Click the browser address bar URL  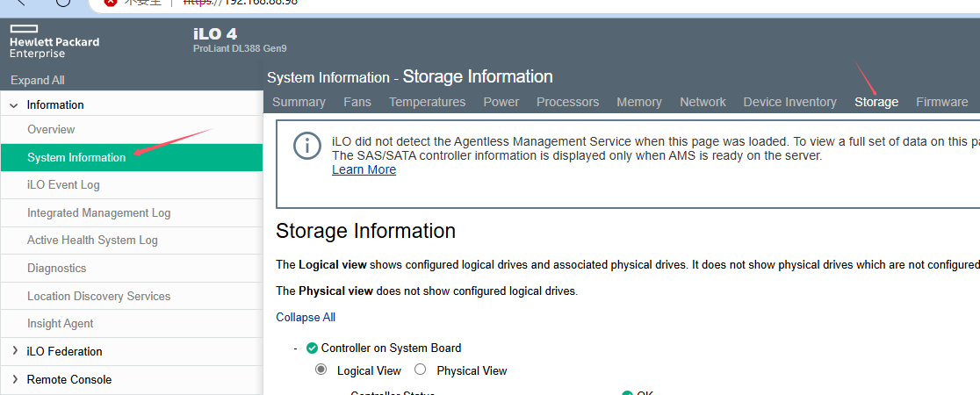point(241,3)
